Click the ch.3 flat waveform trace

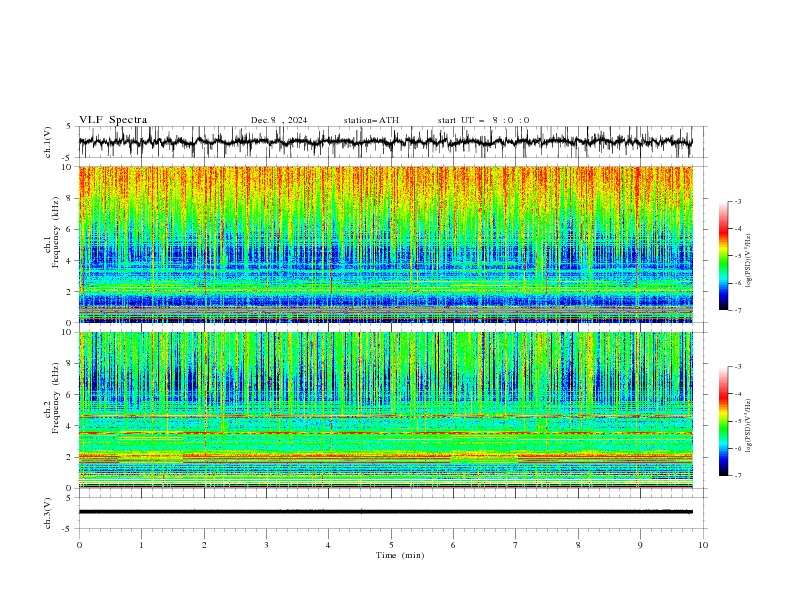click(385, 512)
